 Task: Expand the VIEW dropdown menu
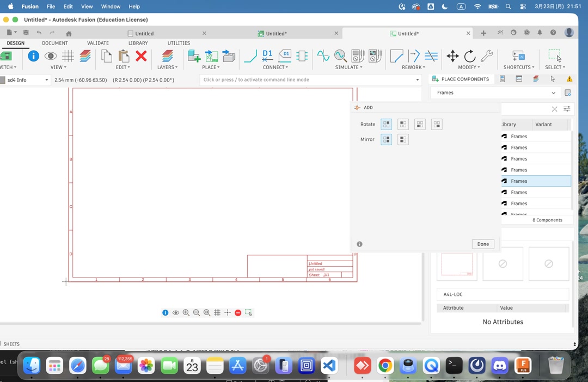58,67
